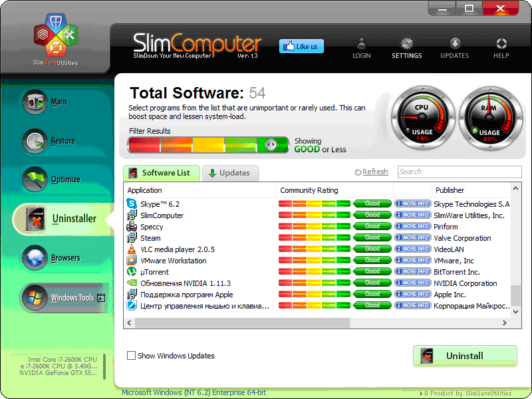Open Settings from the header

pos(406,48)
